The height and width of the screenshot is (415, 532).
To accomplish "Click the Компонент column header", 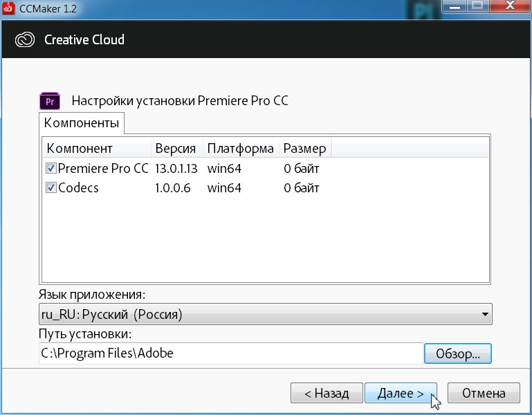I will 97,148.
